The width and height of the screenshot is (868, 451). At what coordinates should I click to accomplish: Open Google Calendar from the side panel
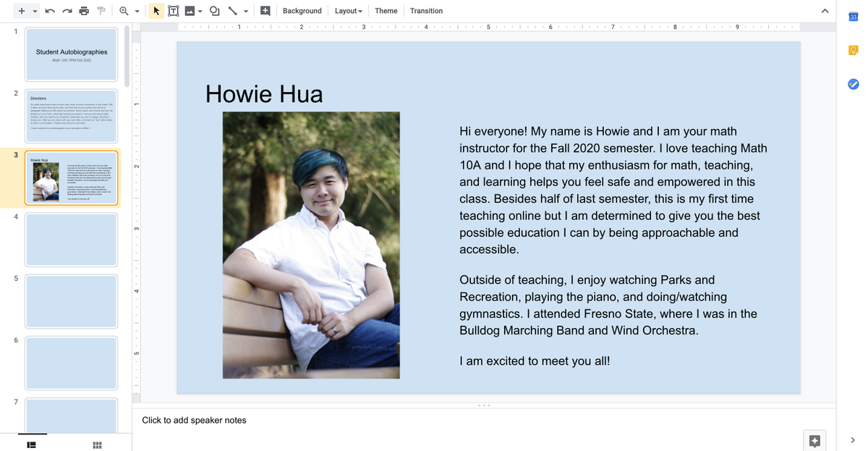[x=853, y=16]
